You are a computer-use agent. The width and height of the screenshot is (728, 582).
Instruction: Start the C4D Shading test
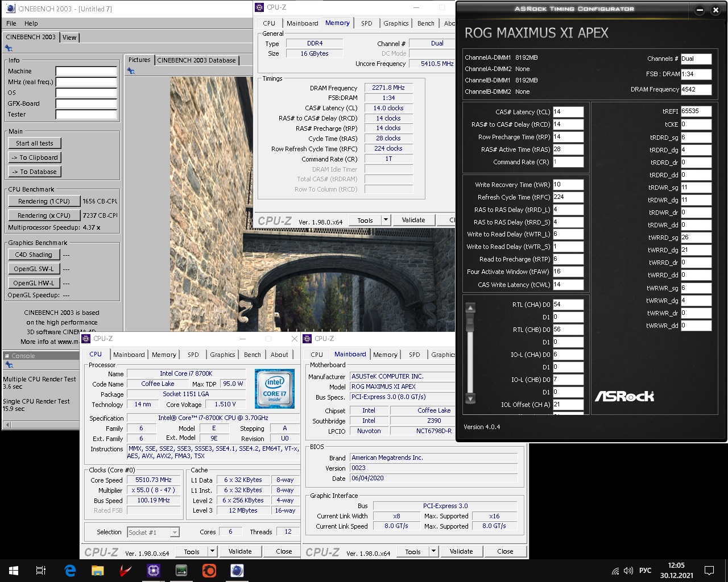pyautogui.click(x=34, y=255)
